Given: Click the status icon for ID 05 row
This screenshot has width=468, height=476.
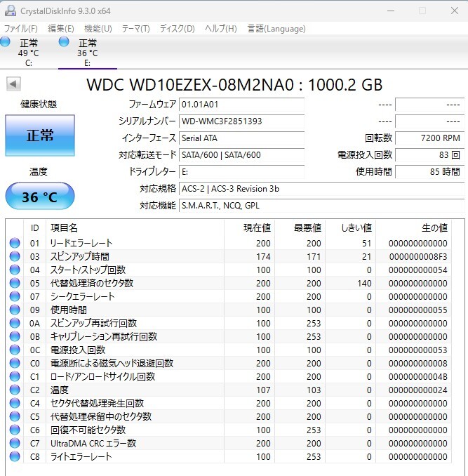Looking at the screenshot, I should (15, 283).
